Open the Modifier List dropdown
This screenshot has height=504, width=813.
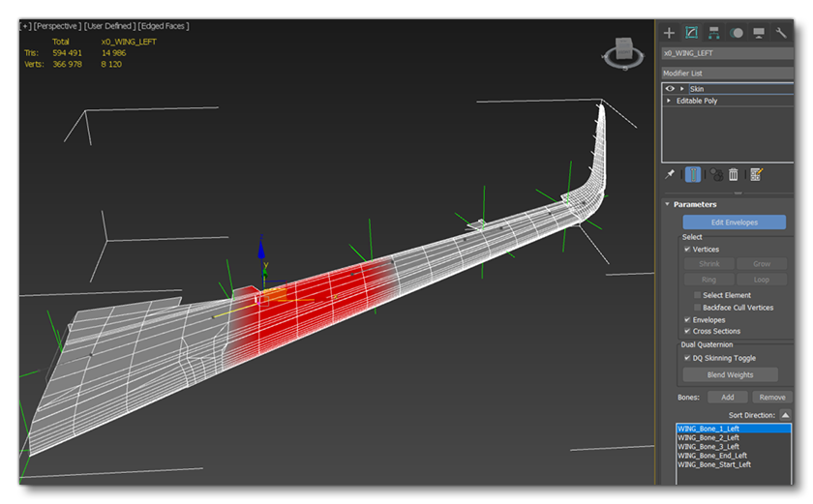click(x=726, y=74)
